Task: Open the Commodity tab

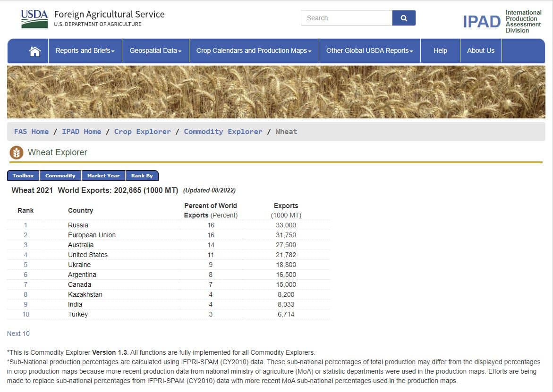Action: tap(60, 175)
